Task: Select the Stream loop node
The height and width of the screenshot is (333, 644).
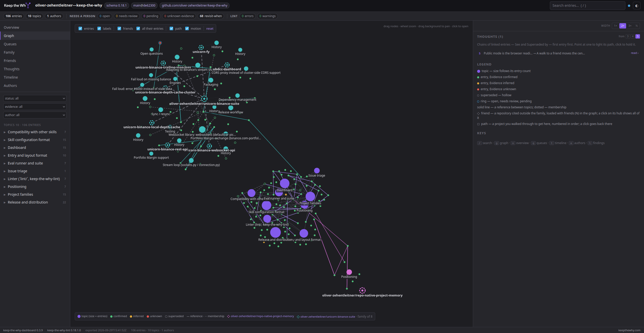Action: coord(191,160)
